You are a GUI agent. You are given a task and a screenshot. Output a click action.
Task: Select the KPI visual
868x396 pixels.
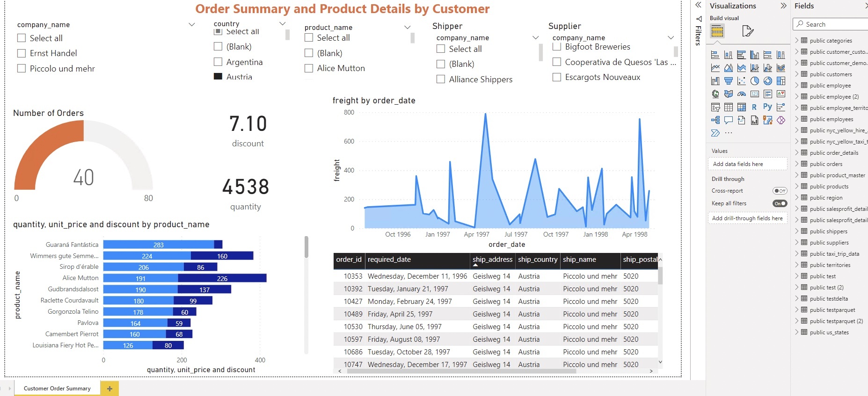pyautogui.click(x=781, y=94)
